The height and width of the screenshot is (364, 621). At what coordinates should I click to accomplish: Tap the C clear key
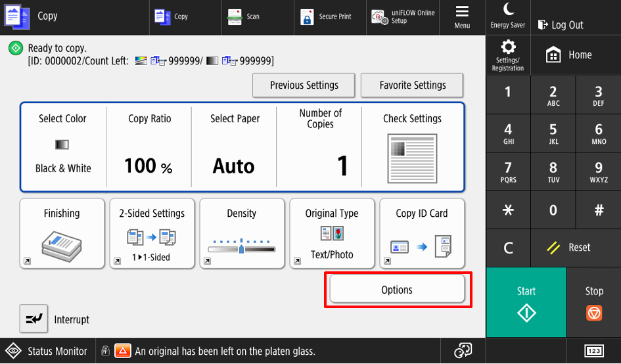point(508,248)
